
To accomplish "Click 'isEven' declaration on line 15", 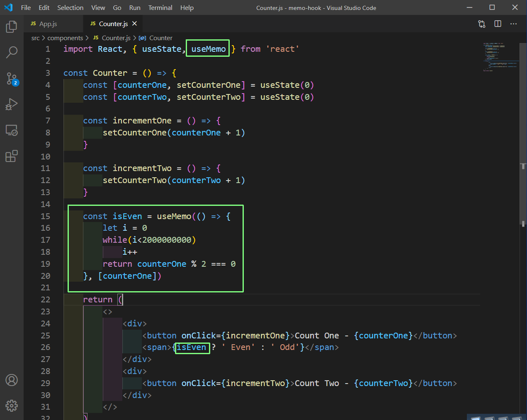I will [127, 216].
